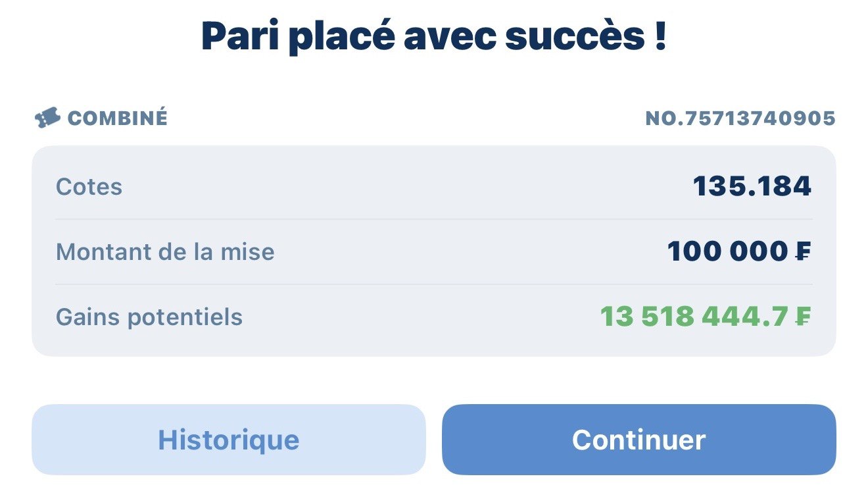Click the green currency symbol after winnings

[x=802, y=317]
